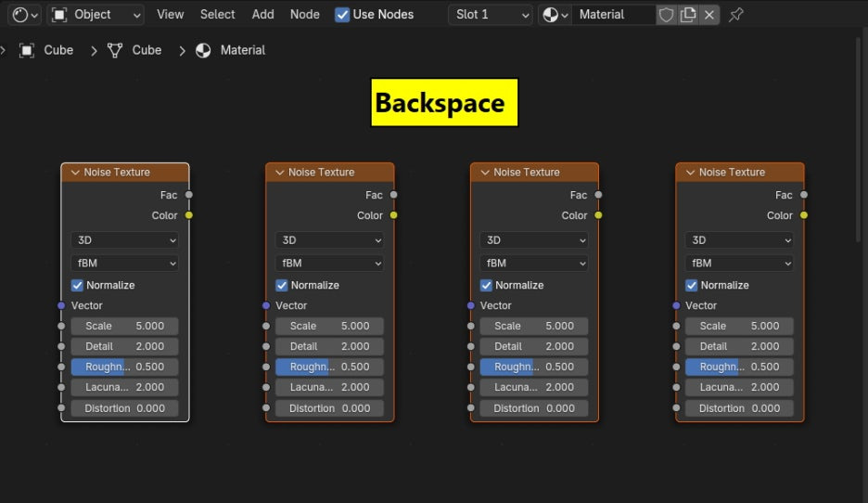Click the Fac output socket on third node
This screenshot has width=868, height=503.
point(598,195)
